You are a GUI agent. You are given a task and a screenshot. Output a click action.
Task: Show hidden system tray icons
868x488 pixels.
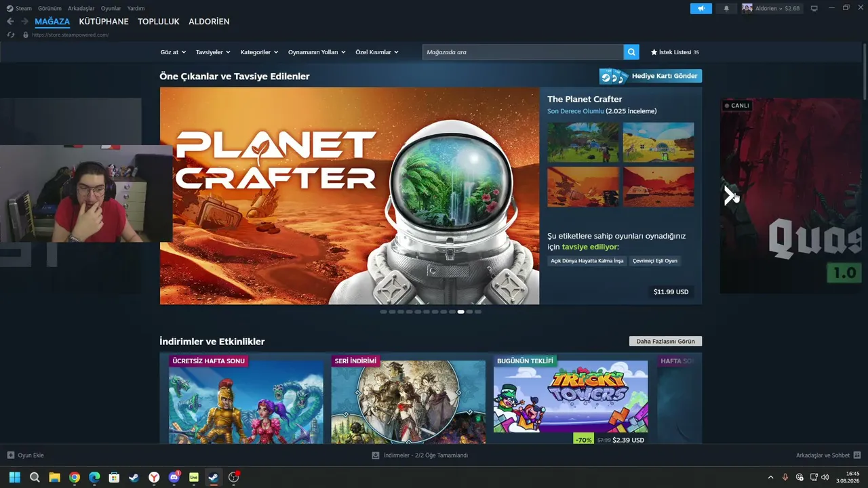tap(770, 477)
